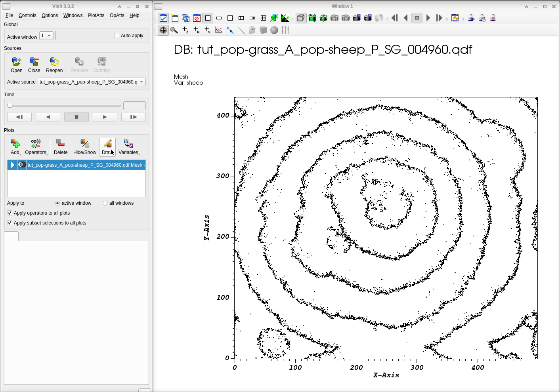Open the Active source dropdown
This screenshot has width=560, height=392.
pos(92,82)
